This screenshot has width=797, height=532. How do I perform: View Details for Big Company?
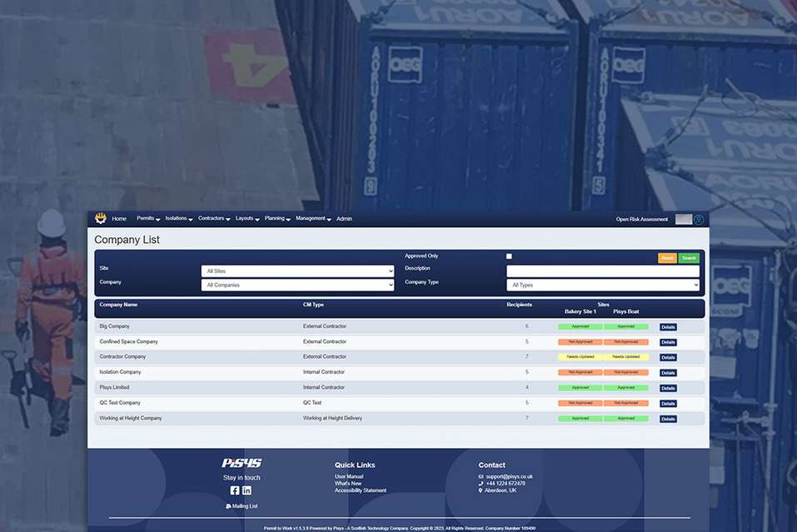pos(667,326)
